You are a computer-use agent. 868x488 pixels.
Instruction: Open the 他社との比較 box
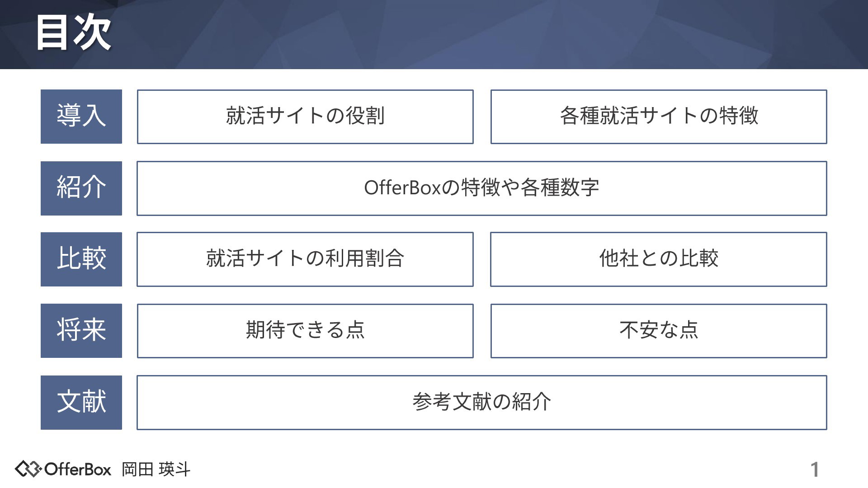point(659,259)
